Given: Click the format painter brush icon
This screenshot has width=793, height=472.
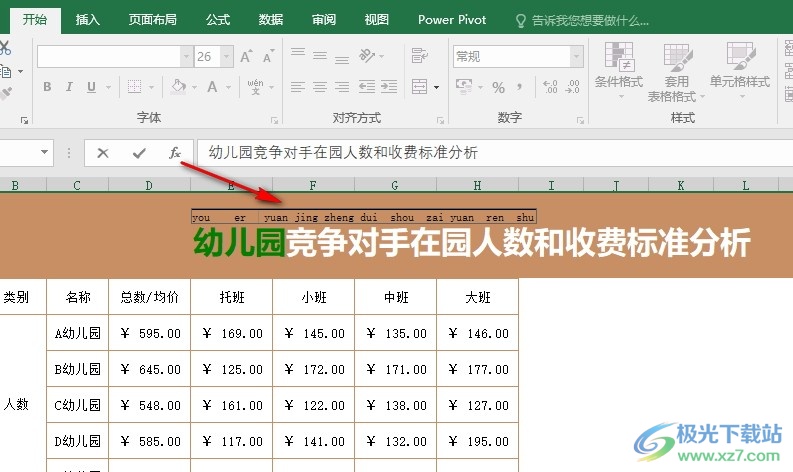Looking at the screenshot, I should click(x=5, y=93).
